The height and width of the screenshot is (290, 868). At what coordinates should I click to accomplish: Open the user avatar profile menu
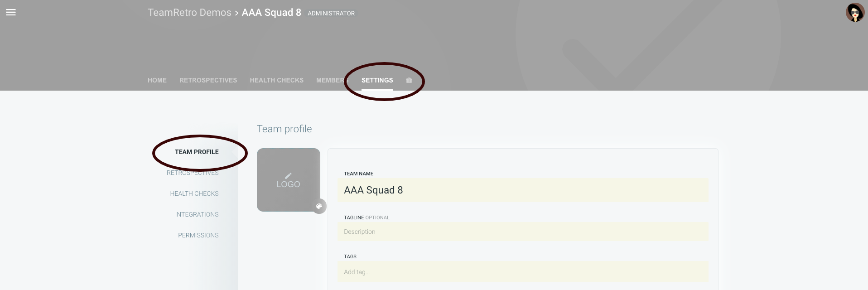pyautogui.click(x=855, y=12)
